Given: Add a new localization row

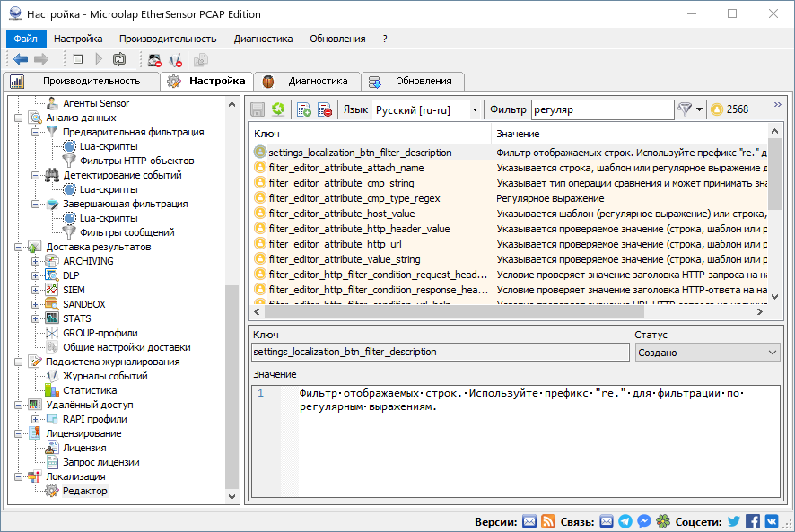Looking at the screenshot, I should click(303, 109).
